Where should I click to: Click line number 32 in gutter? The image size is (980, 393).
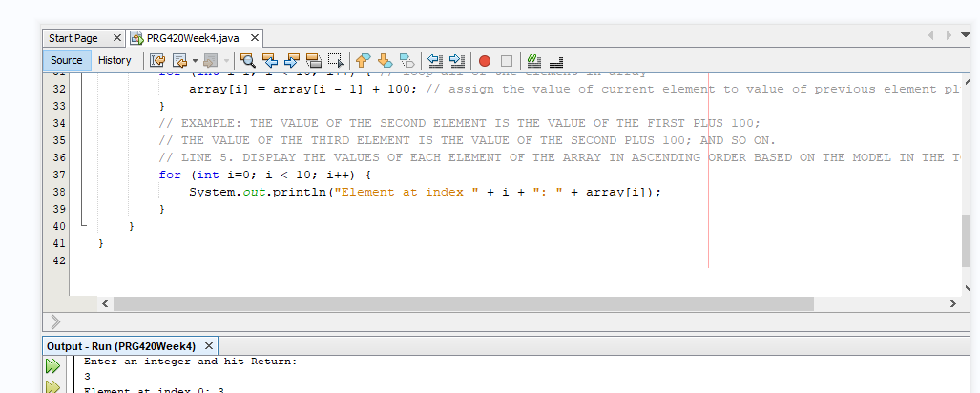click(x=59, y=89)
